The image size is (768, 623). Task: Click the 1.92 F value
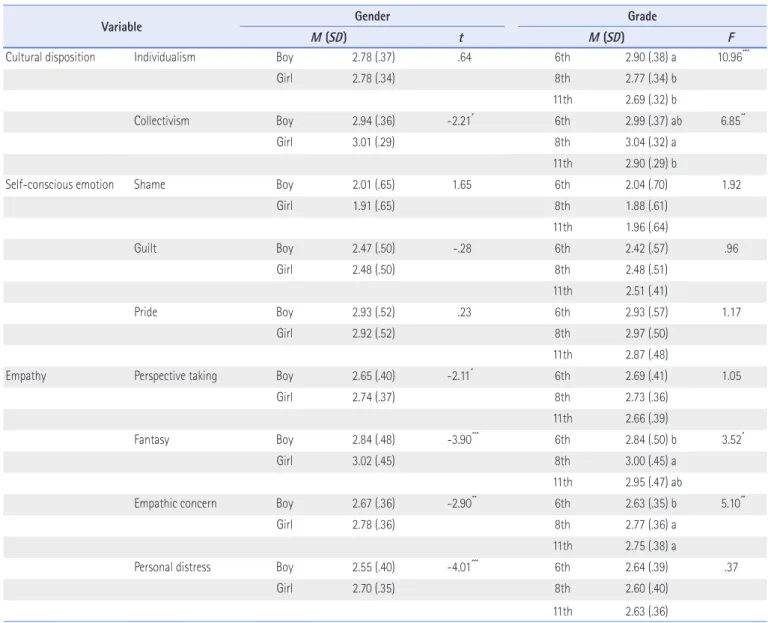[731, 185]
